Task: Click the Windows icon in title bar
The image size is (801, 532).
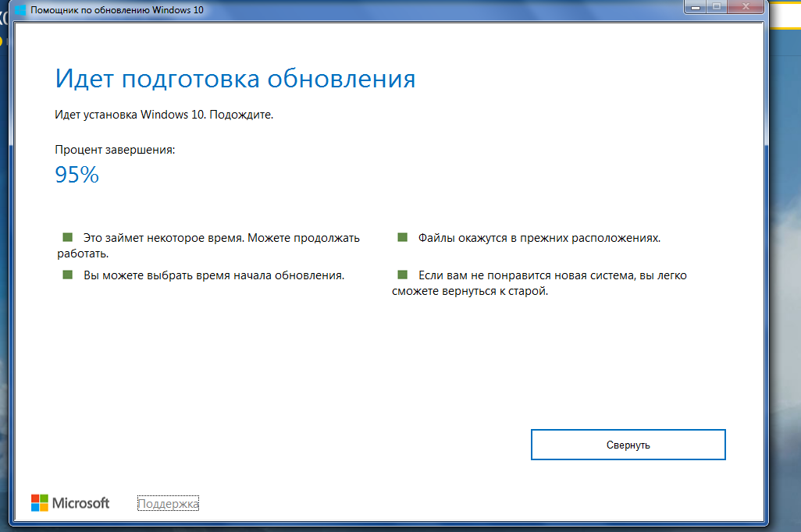Action: (21, 9)
